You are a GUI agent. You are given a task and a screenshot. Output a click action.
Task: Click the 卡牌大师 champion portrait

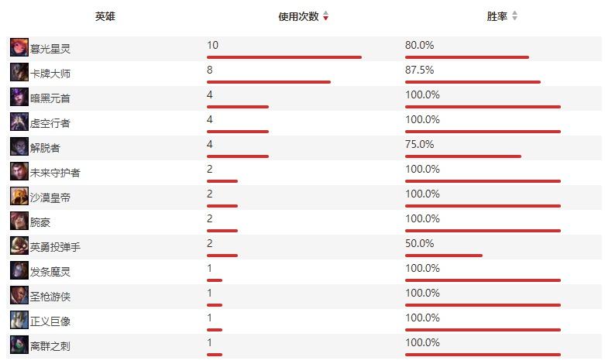point(19,73)
